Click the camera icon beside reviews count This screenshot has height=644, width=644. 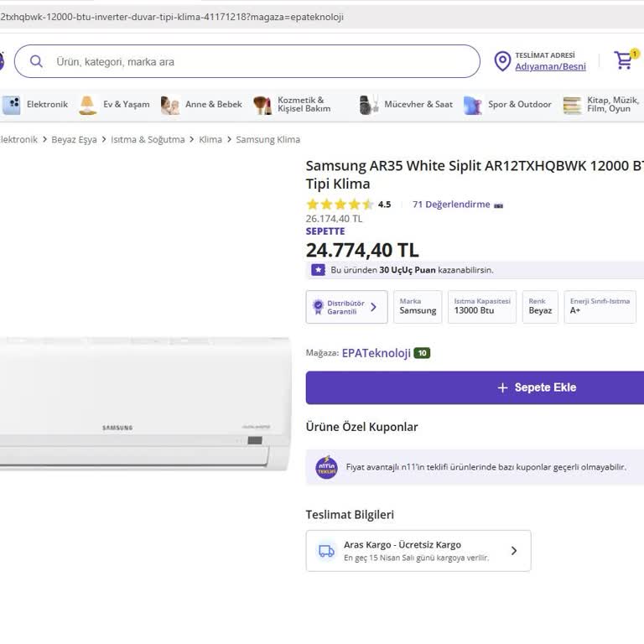498,205
